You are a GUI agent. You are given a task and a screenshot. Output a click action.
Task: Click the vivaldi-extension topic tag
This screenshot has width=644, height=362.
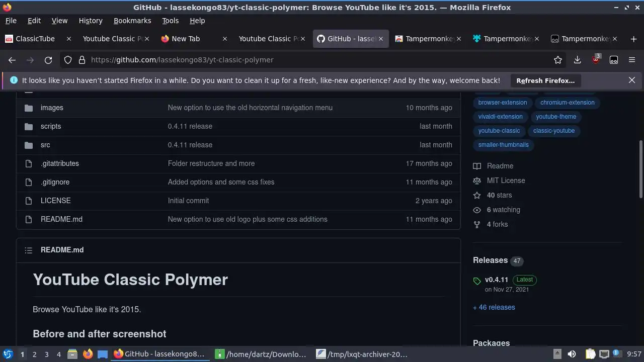(501, 117)
